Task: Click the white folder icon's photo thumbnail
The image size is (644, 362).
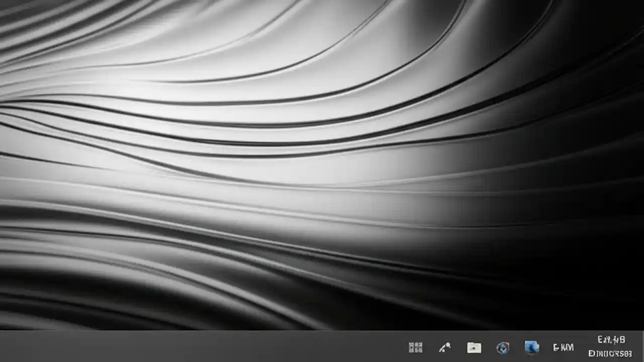Action: point(473,347)
